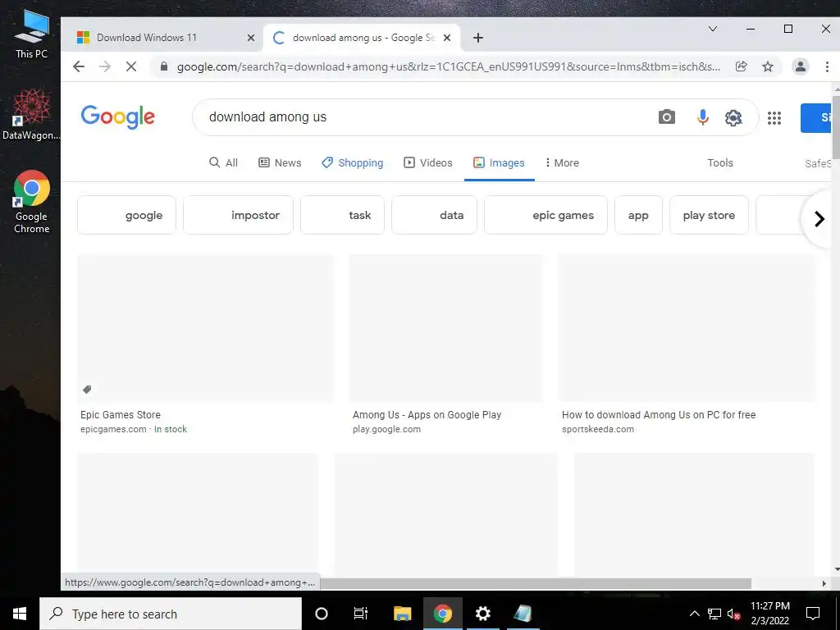Open the Among Us Google Play thumbnail
The width and height of the screenshot is (840, 630).
(445, 328)
